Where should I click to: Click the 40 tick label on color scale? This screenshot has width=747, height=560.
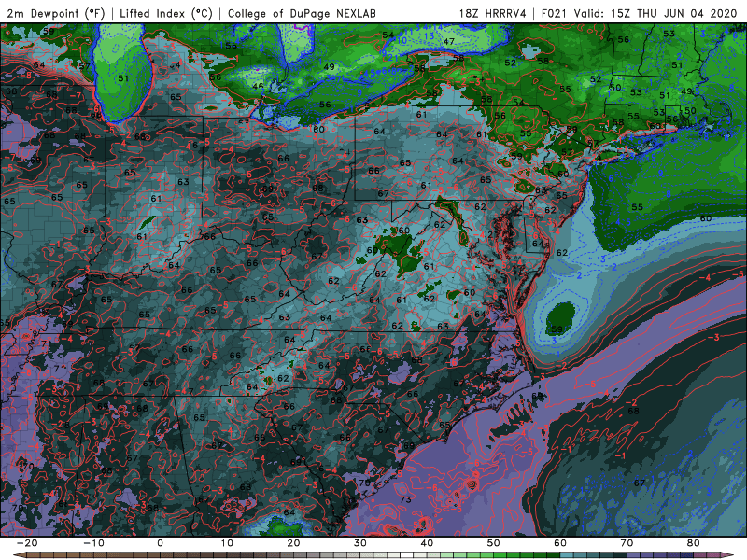click(427, 543)
